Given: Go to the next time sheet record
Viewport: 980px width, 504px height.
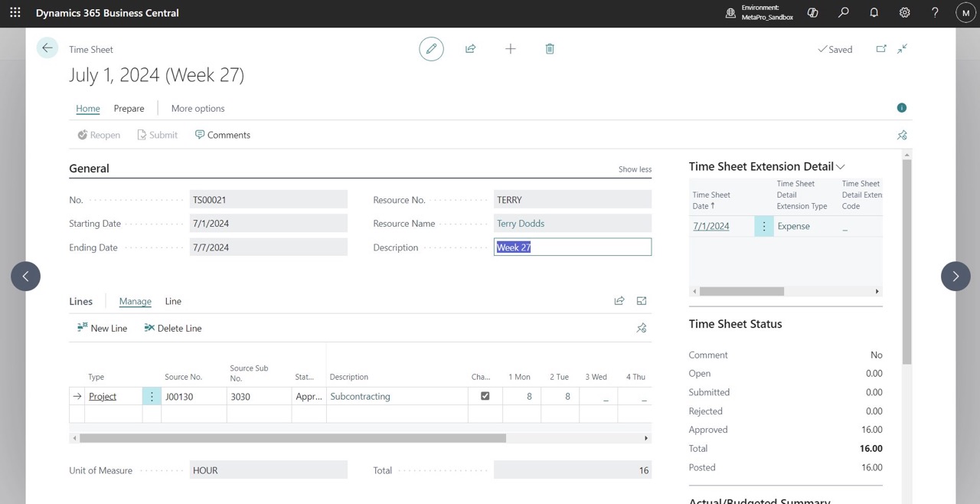Looking at the screenshot, I should tap(955, 277).
